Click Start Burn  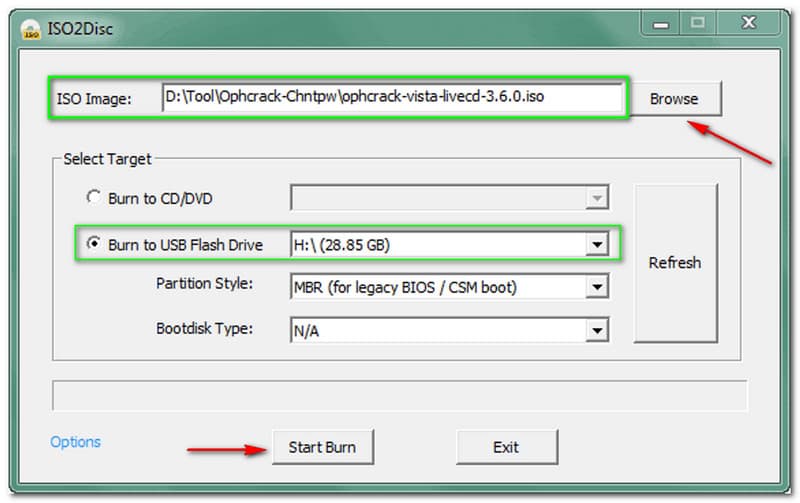(x=322, y=447)
